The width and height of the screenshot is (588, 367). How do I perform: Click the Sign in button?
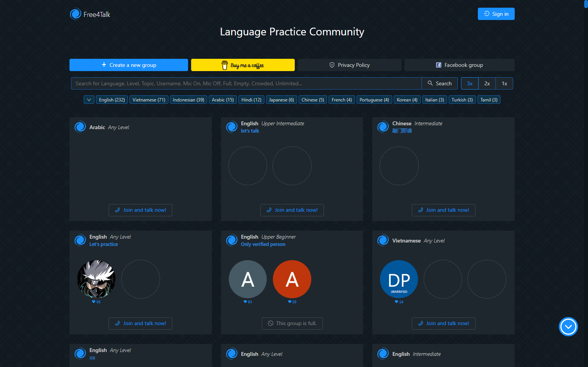coord(496,14)
